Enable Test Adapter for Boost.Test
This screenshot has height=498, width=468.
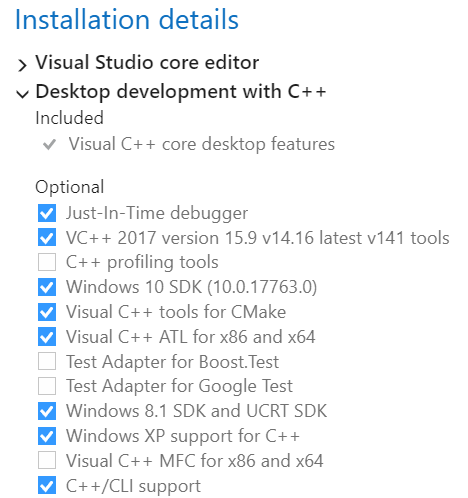click(x=47, y=362)
